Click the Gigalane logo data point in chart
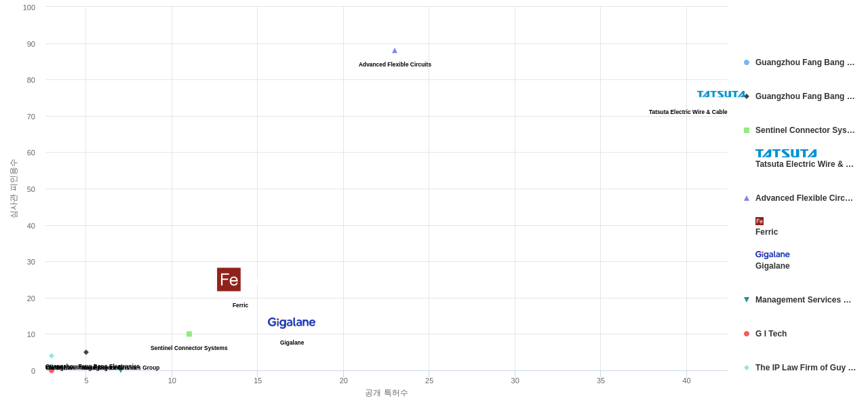This screenshot has width=868, height=407. click(x=292, y=322)
